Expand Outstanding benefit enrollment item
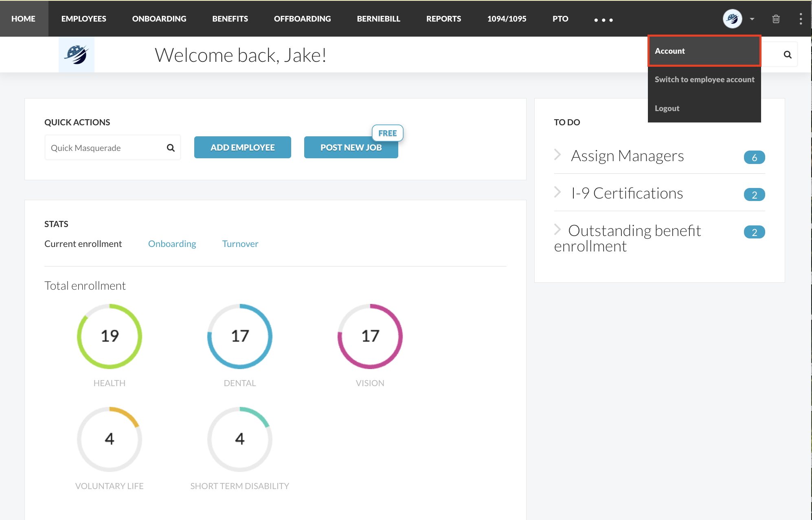Screen dimensions: 812x520 634,231
